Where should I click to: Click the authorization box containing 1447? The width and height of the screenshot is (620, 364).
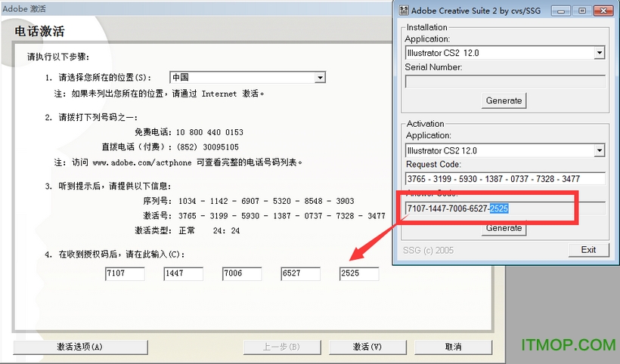click(183, 273)
